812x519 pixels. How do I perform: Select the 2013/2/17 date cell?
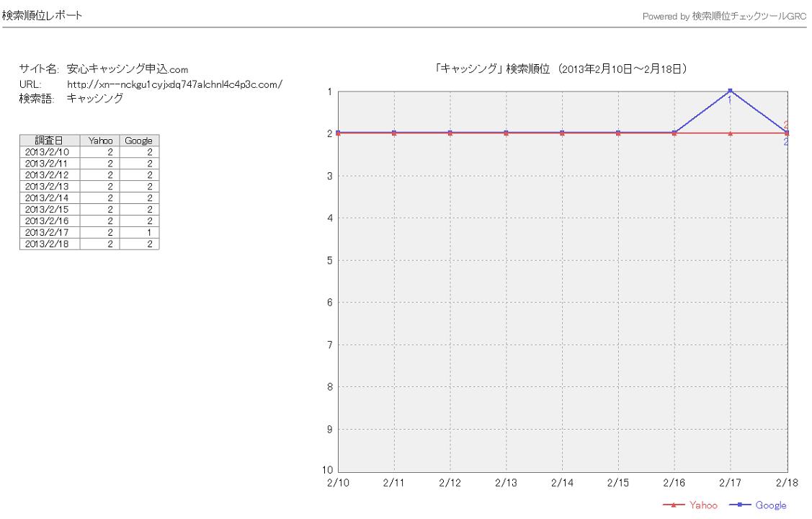(50, 232)
